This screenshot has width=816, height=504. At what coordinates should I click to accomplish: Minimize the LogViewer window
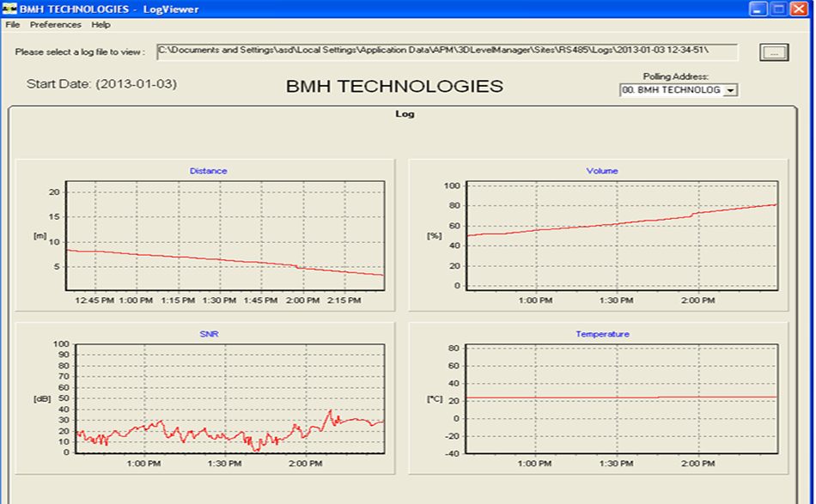(758, 9)
